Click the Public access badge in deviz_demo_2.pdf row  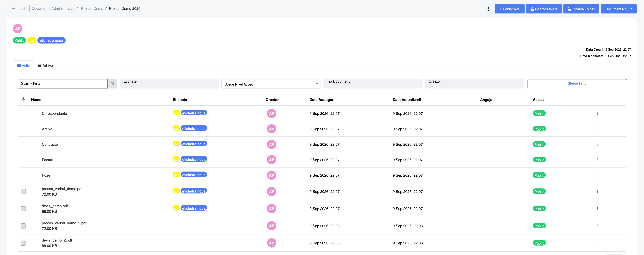pyautogui.click(x=539, y=243)
